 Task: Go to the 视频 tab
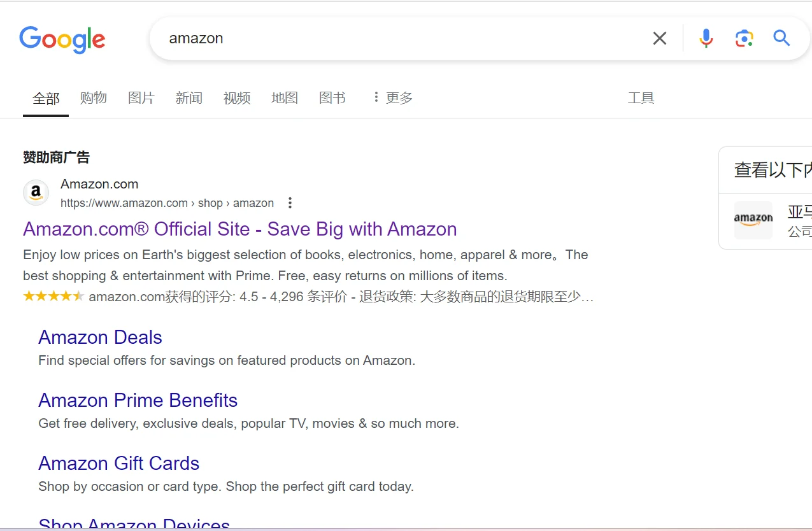237,97
